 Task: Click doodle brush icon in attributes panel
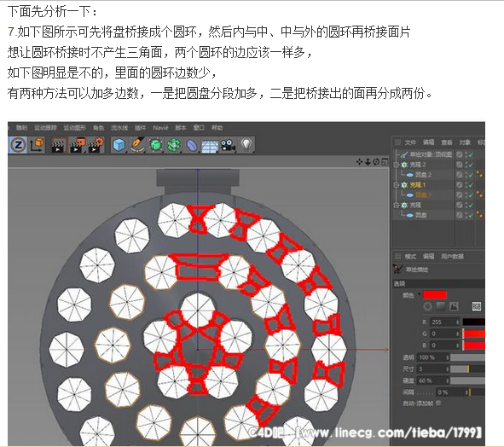click(397, 270)
